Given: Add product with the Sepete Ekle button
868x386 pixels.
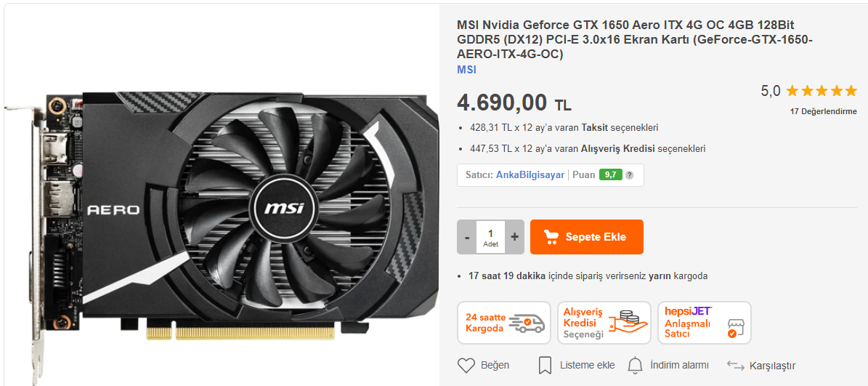Looking at the screenshot, I should pos(587,237).
